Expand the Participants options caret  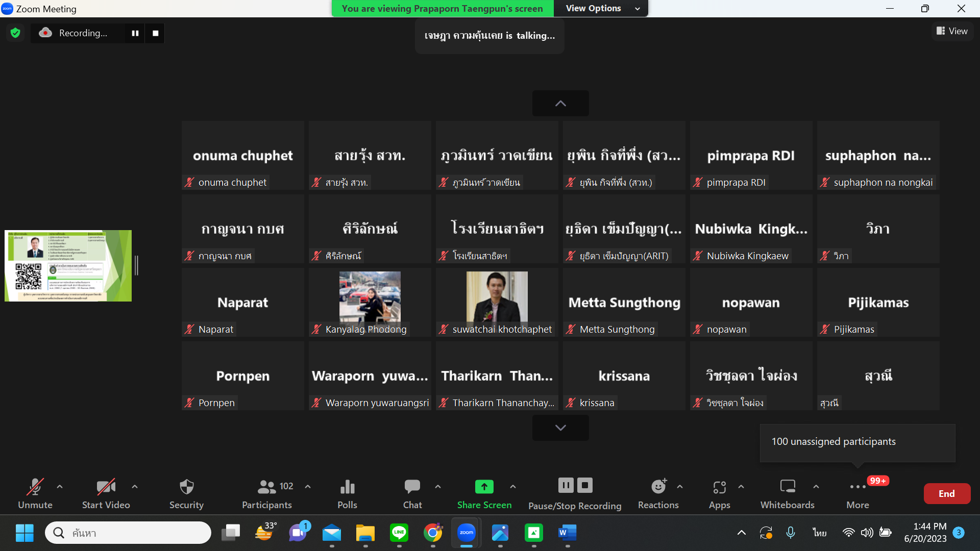[308, 487]
